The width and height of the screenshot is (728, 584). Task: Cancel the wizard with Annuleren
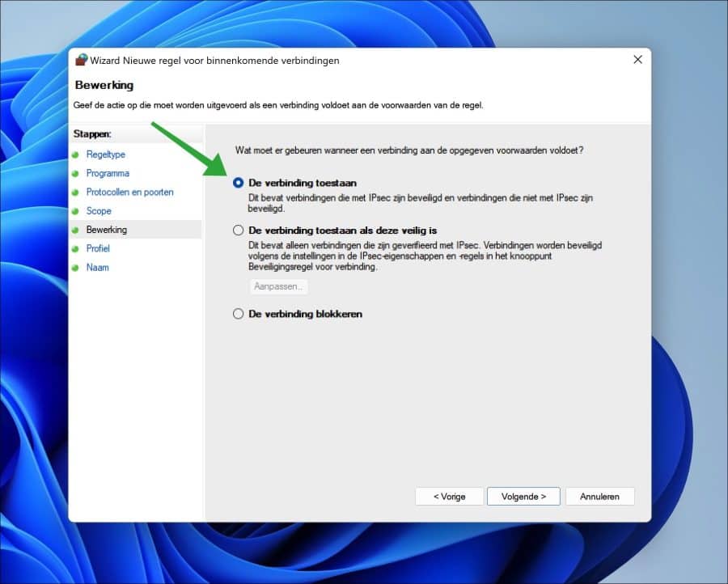pyautogui.click(x=599, y=497)
